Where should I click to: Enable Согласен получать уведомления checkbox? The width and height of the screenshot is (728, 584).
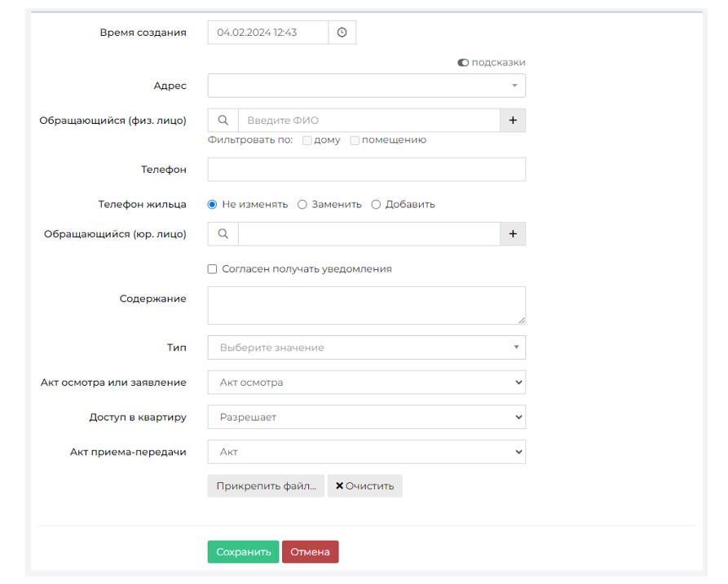coord(212,269)
